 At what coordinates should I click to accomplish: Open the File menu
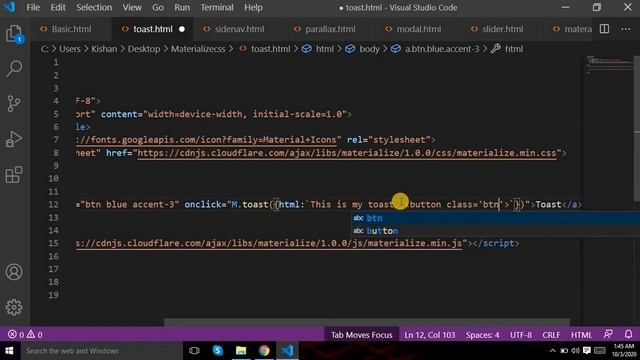[33, 7]
